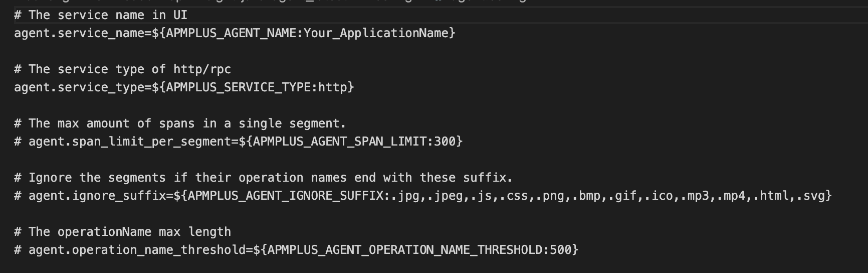Click the .svg suffix at line end

point(810,196)
